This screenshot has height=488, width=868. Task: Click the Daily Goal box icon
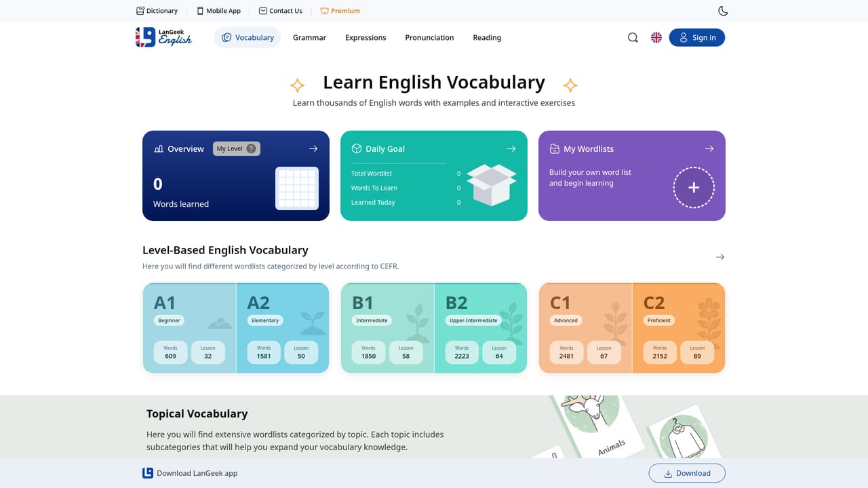click(x=357, y=148)
